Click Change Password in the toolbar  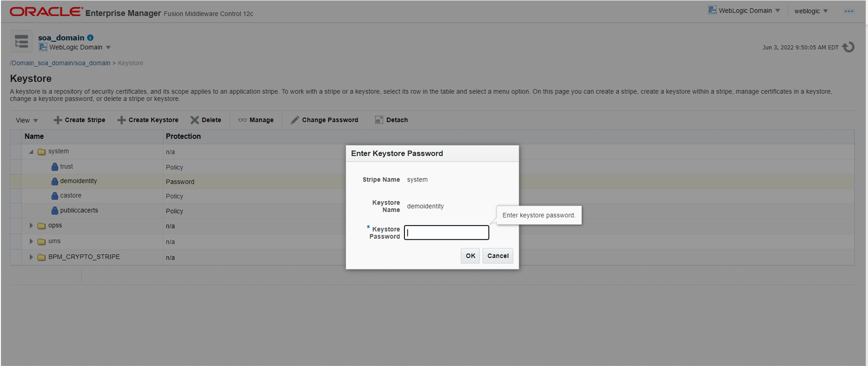(324, 120)
